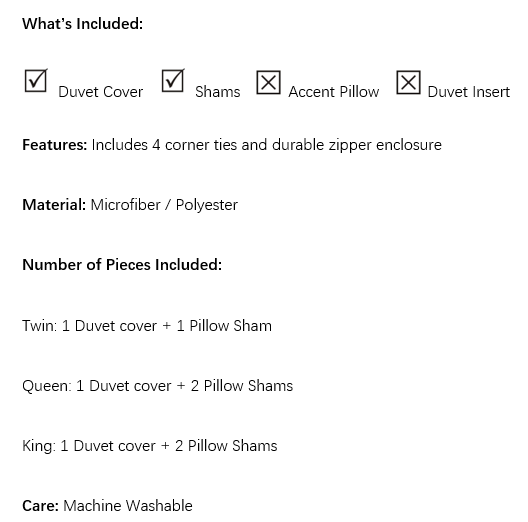This screenshot has width=528, height=522.
Task: Click the Duvet Cover label
Action: click(101, 92)
